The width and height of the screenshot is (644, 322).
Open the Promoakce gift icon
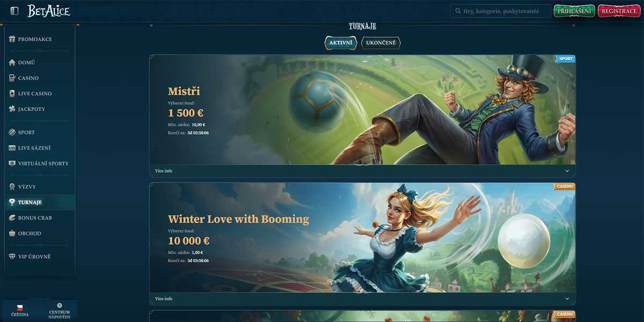12,39
